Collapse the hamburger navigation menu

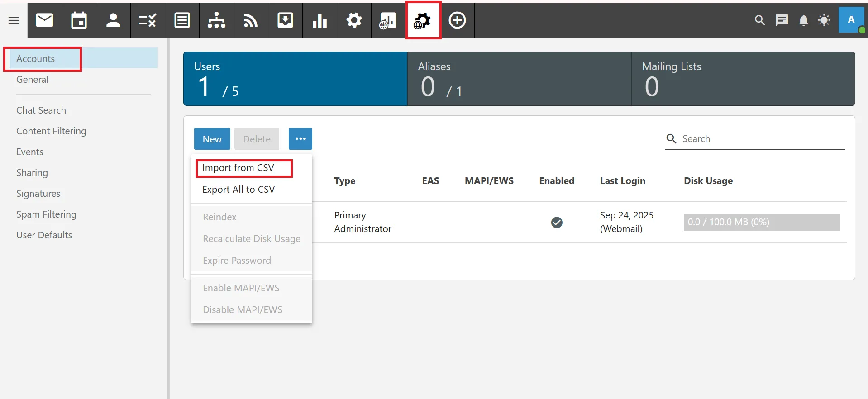point(14,20)
